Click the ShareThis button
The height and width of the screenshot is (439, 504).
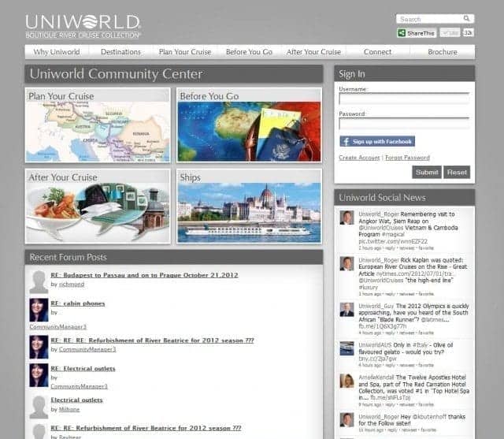click(417, 33)
